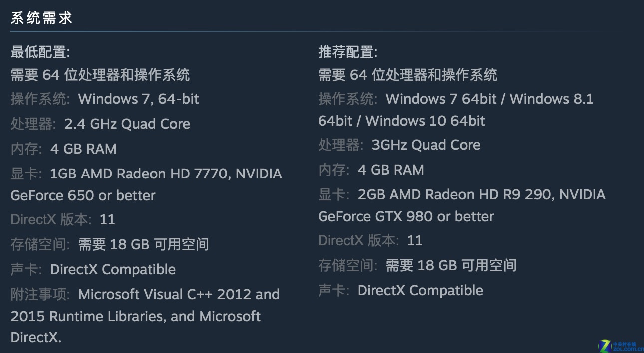Click recommended 存储空间 18 GB line
The image size is (644, 353).
(417, 265)
